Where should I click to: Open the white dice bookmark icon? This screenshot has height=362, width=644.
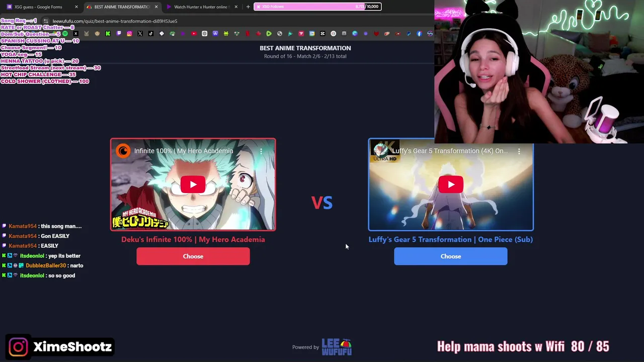pyautogui.click(x=162, y=34)
